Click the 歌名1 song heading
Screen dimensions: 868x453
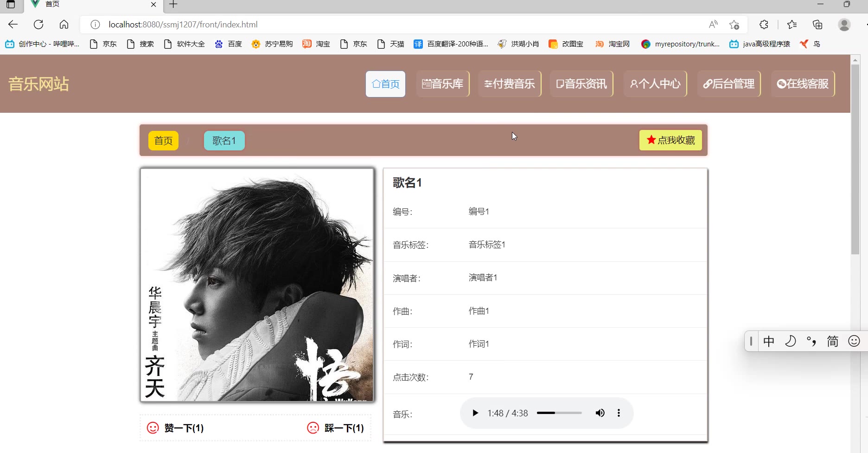(407, 183)
